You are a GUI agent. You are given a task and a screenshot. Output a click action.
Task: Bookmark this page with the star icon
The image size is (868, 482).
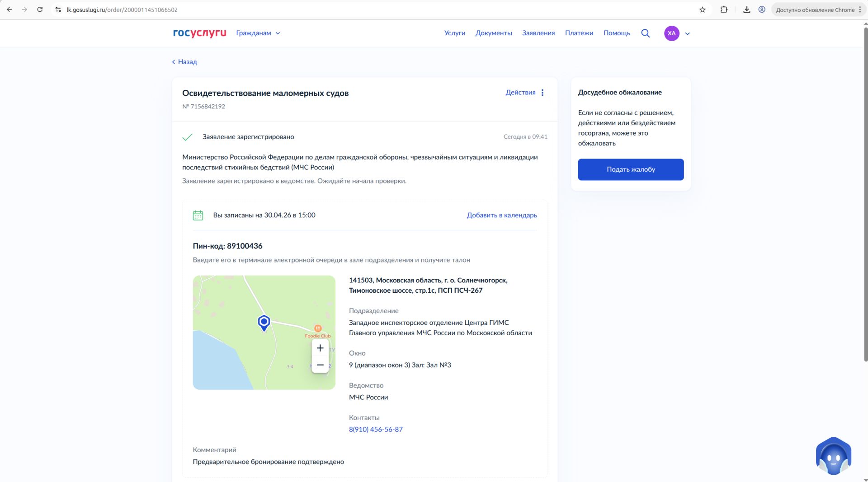(x=703, y=9)
